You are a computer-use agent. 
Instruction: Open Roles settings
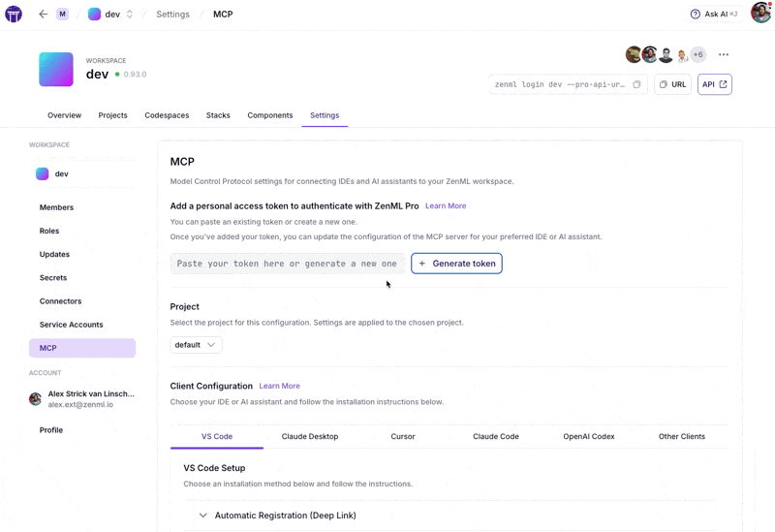click(49, 231)
